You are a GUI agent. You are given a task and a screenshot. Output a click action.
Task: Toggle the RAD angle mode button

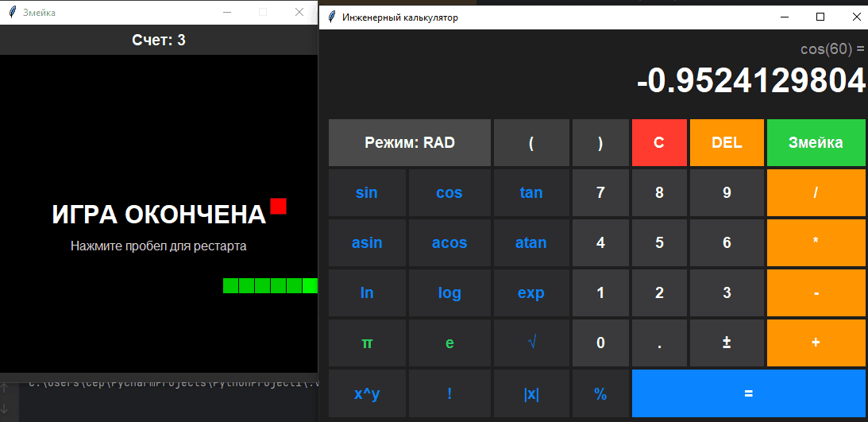coord(409,143)
